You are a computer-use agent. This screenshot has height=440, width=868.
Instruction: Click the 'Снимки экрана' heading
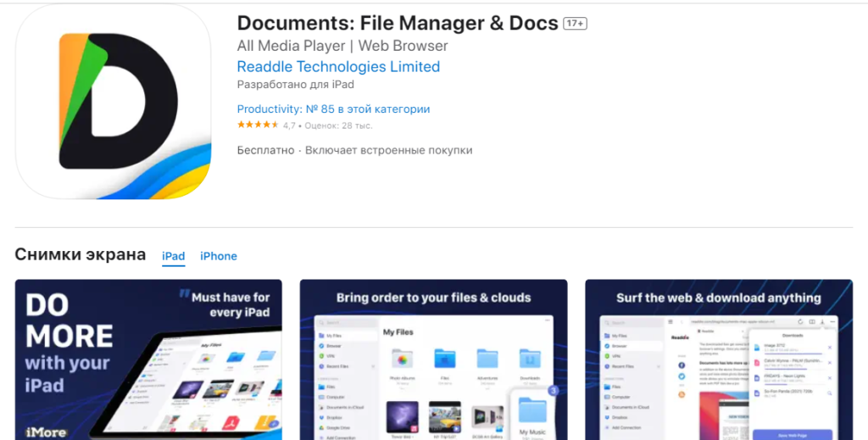(x=81, y=254)
